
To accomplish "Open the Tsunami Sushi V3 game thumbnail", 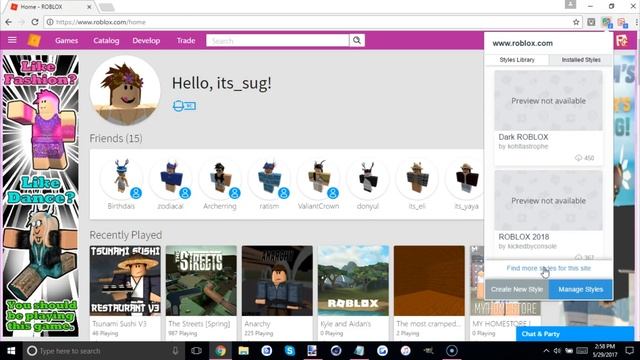I will 125,280.
